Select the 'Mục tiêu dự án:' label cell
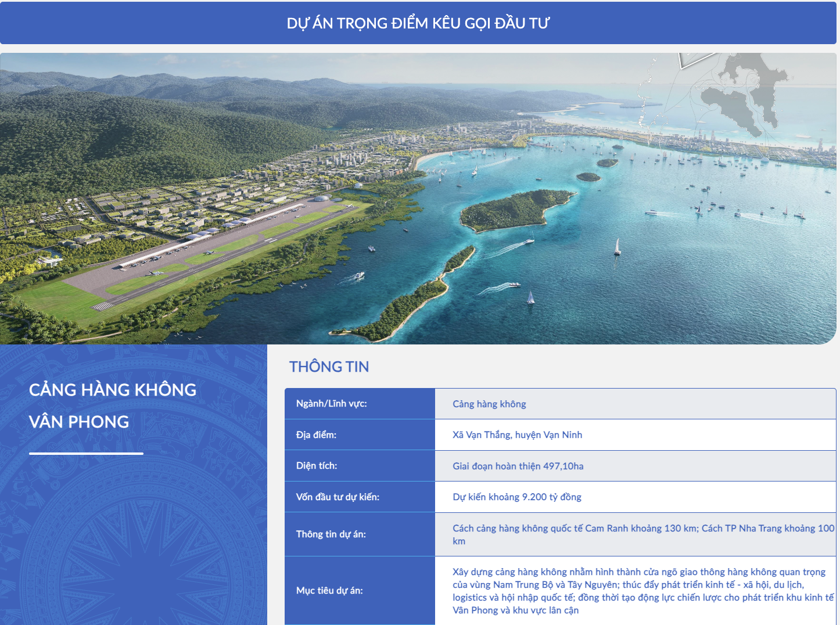This screenshot has height=625, width=840. click(x=360, y=591)
